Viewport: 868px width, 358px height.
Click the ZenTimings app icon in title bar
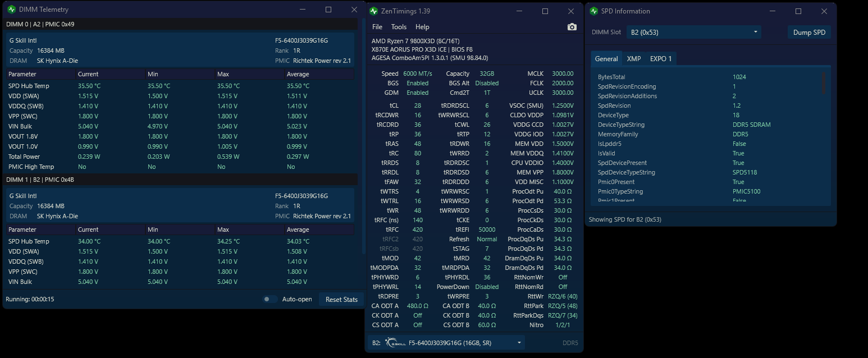pos(374,11)
